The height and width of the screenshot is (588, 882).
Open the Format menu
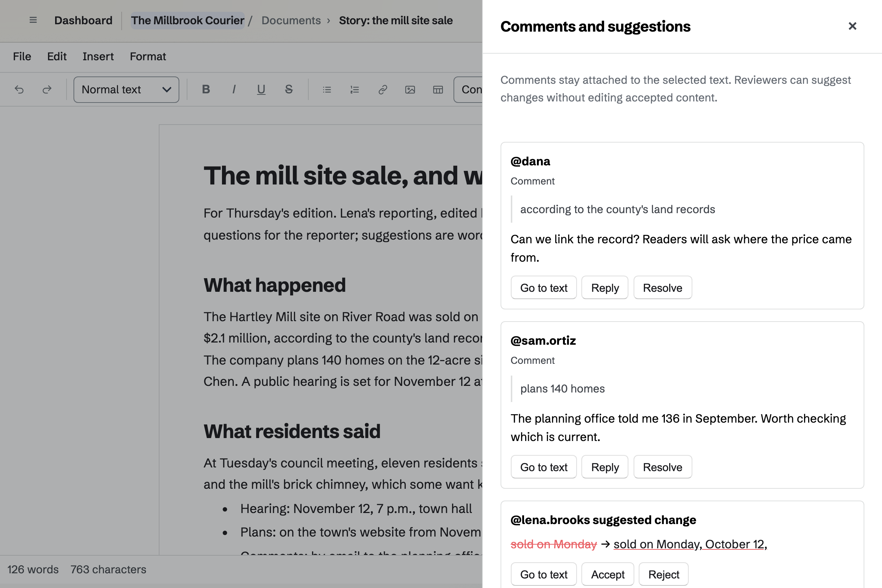pos(148,57)
